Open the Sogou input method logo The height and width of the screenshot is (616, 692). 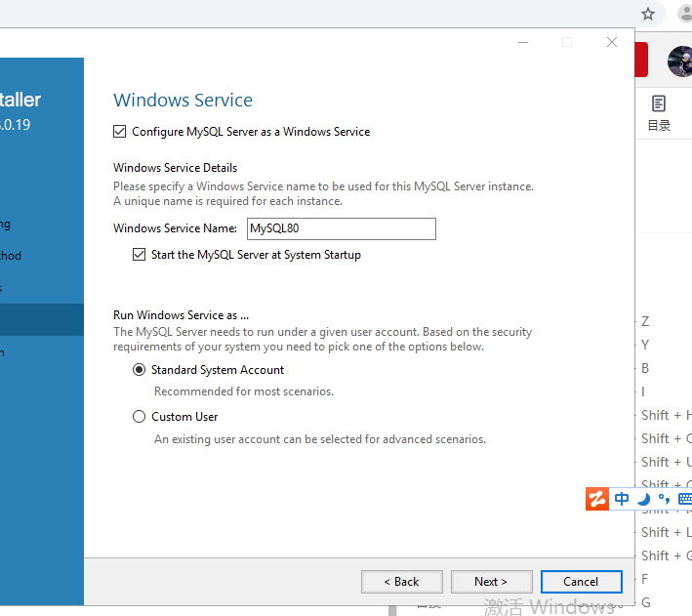tap(597, 499)
